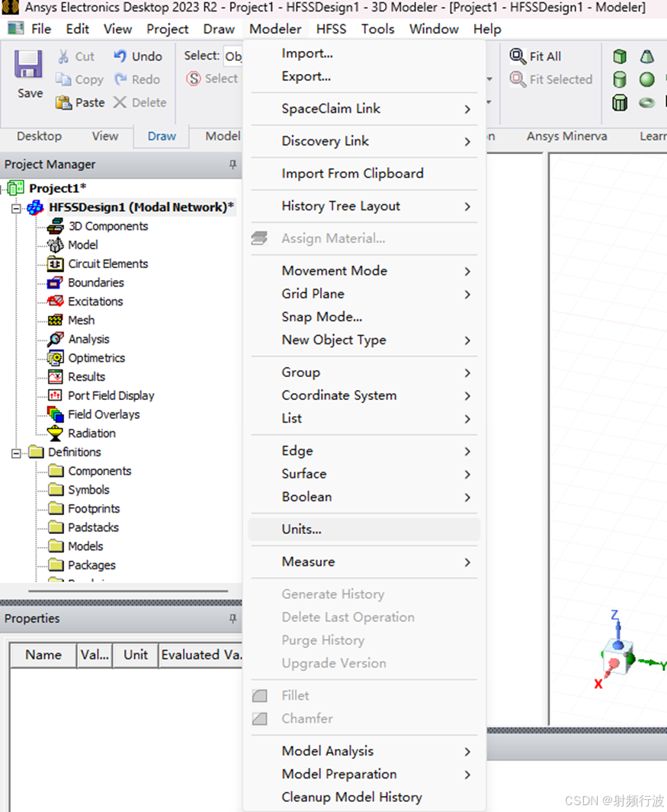Open the Footprints definitions folder

pyautogui.click(x=94, y=509)
